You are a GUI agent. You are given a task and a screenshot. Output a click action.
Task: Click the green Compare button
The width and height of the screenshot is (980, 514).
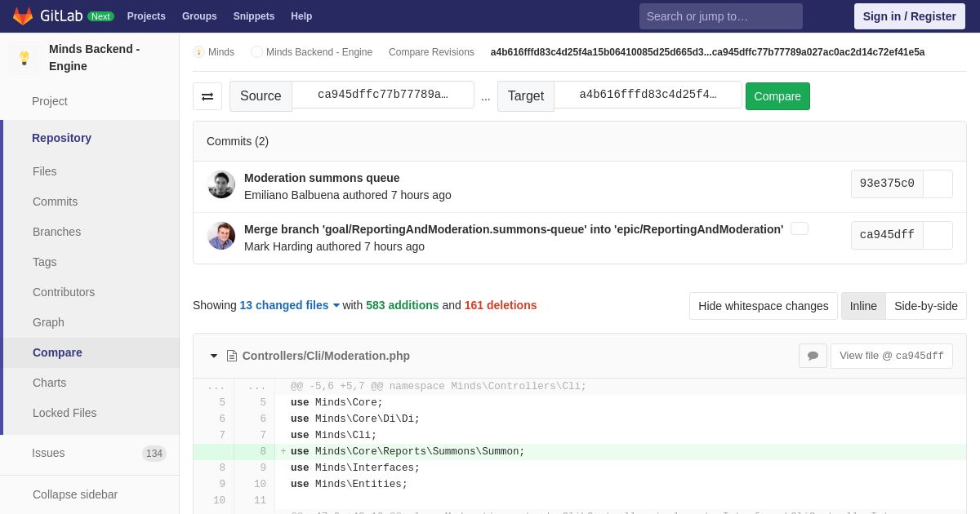click(x=777, y=96)
